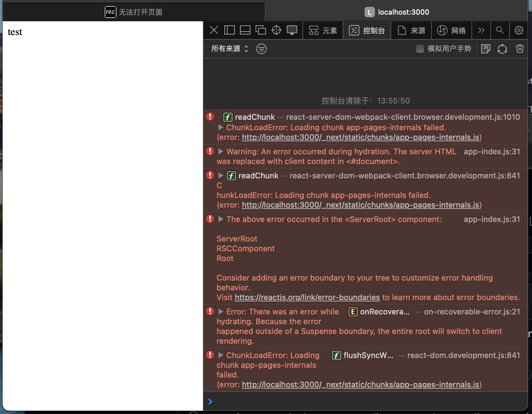
Task: Dock the inspector to the side
Action: tap(230, 30)
